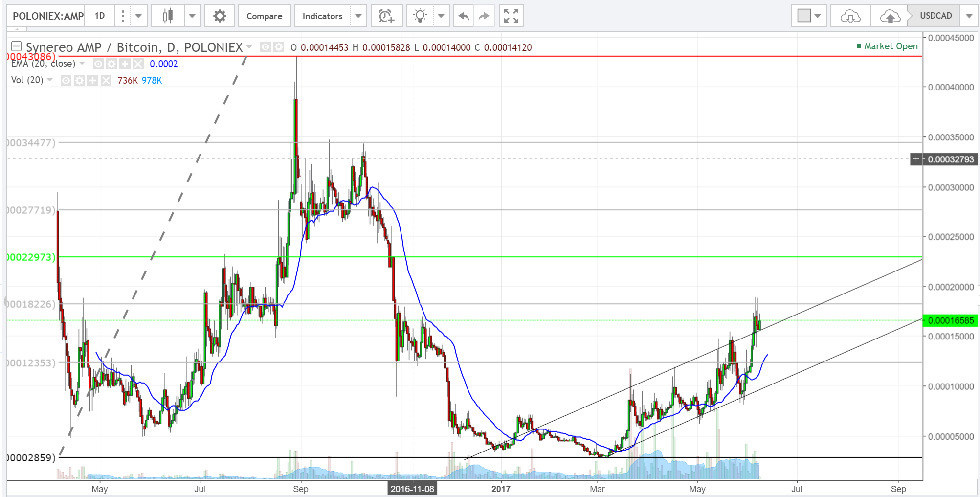Expand Indicators favorites dropdown arrow
Screen dimensions: 980x497
click(358, 16)
